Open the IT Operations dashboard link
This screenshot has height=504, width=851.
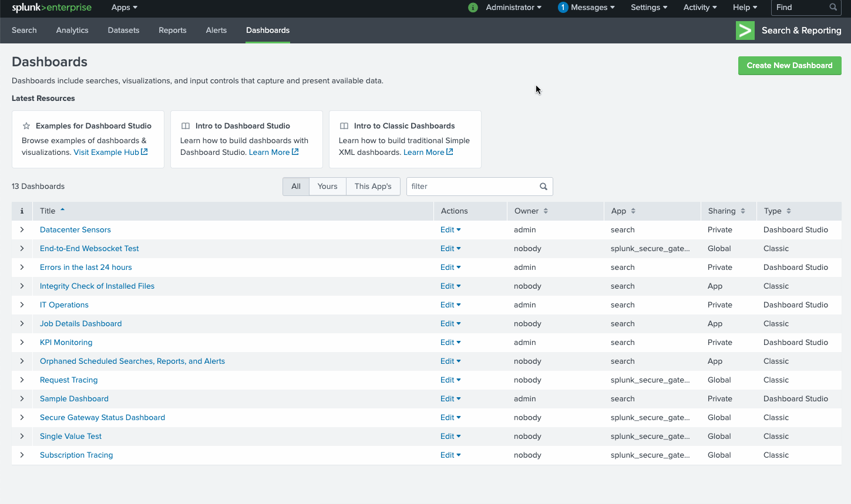tap(64, 305)
